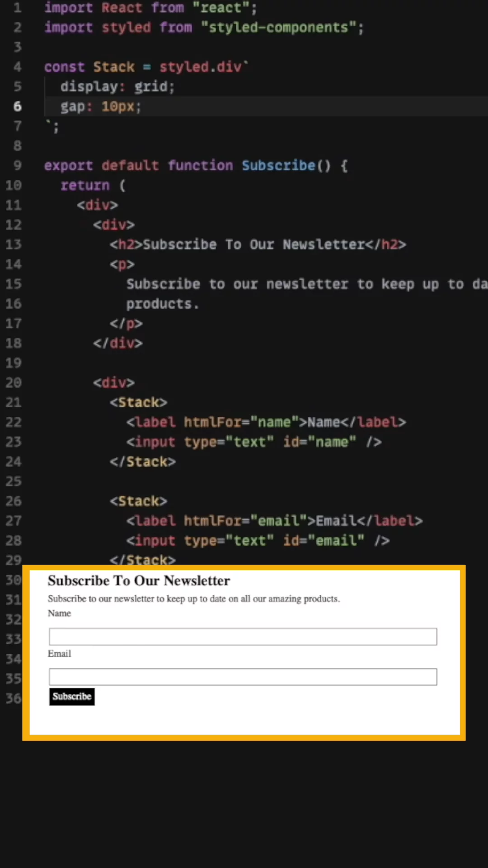The width and height of the screenshot is (488, 868).
Task: Click the 'display: grid;' line in code
Action: (x=117, y=86)
